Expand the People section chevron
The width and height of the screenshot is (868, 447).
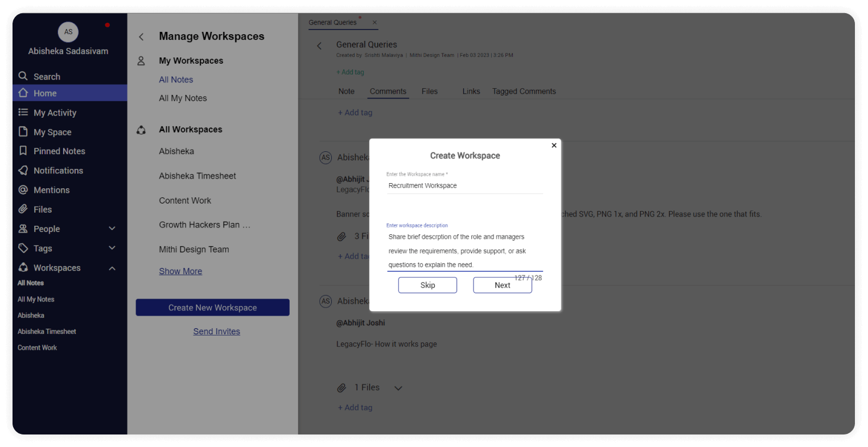[112, 229]
